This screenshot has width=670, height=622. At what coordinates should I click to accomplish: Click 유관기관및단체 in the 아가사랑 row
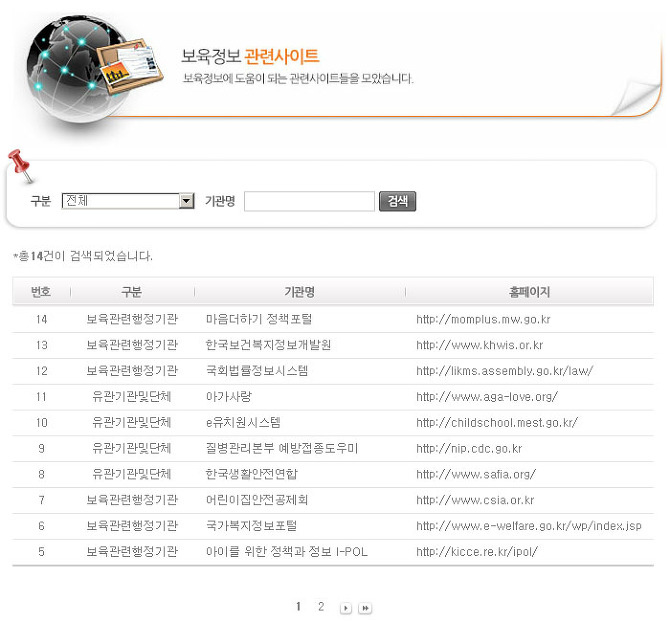pos(132,396)
